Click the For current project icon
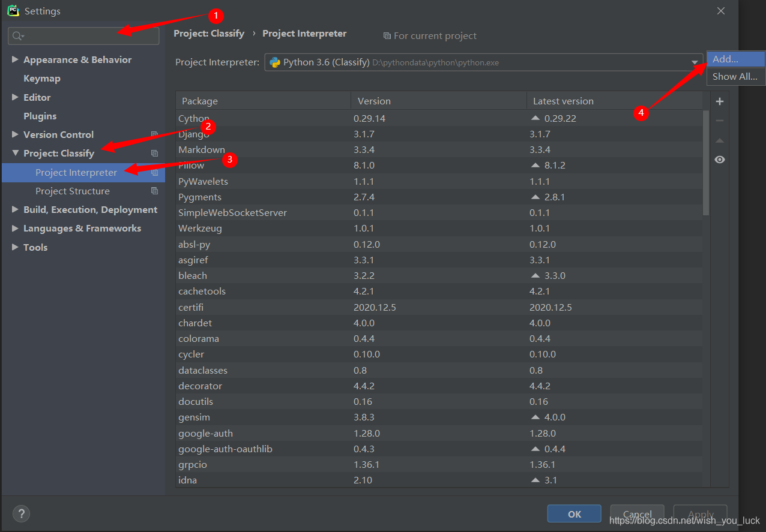This screenshot has height=532, width=766. 387,36
